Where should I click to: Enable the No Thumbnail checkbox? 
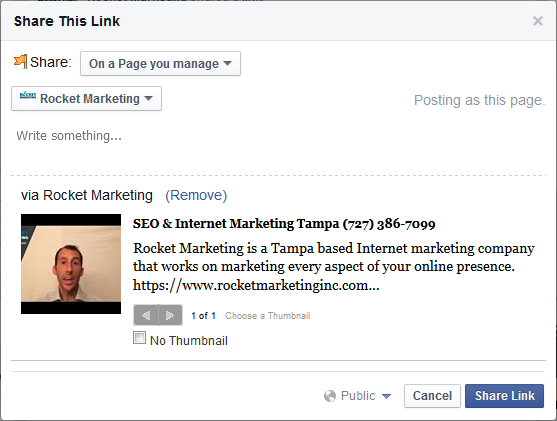click(x=139, y=338)
